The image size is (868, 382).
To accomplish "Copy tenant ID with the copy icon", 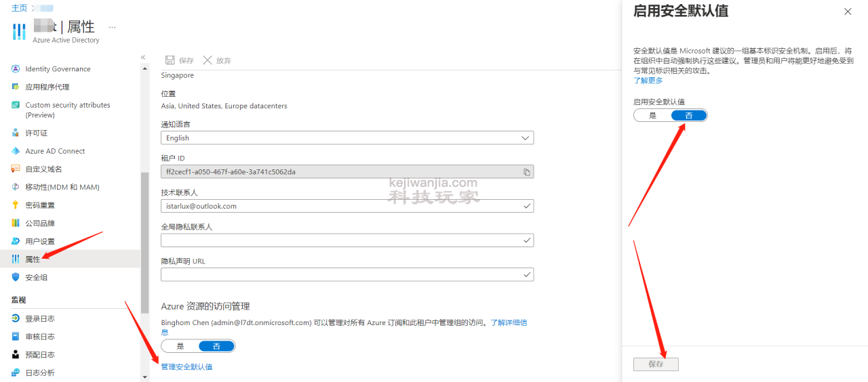I will coord(527,172).
